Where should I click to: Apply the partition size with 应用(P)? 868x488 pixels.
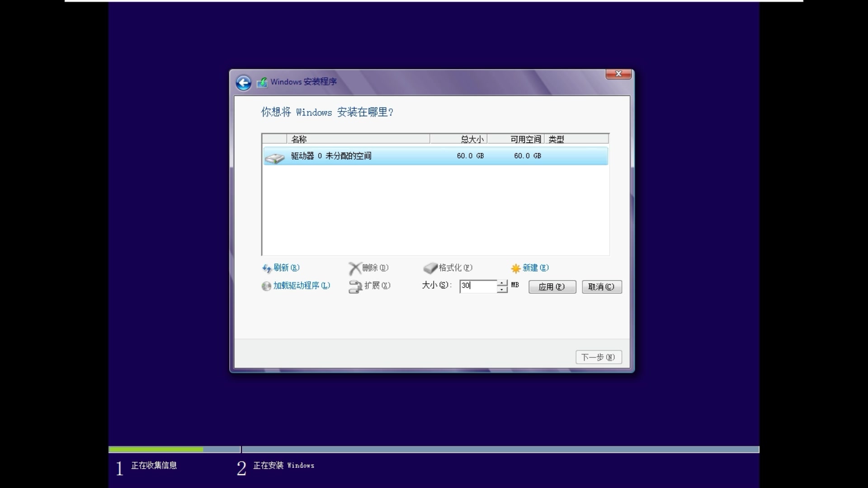click(x=552, y=287)
